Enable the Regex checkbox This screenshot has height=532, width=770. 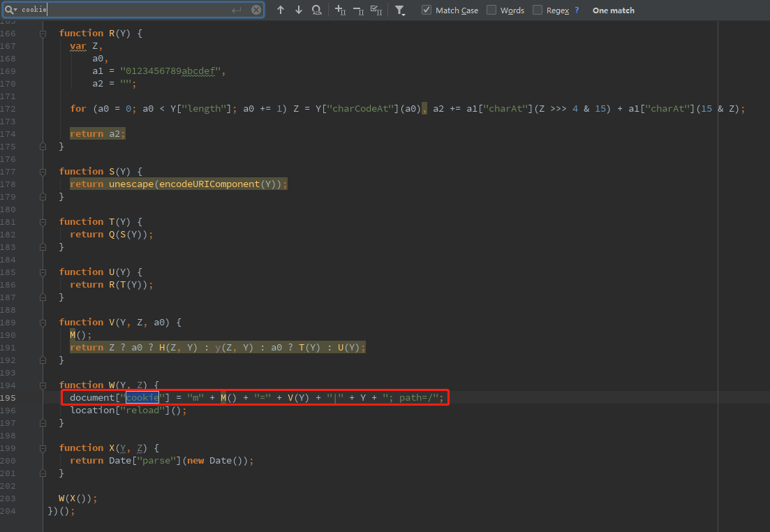[538, 10]
